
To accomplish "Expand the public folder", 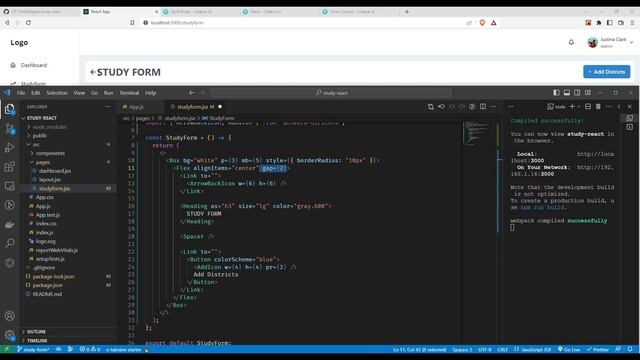I will pyautogui.click(x=40, y=136).
